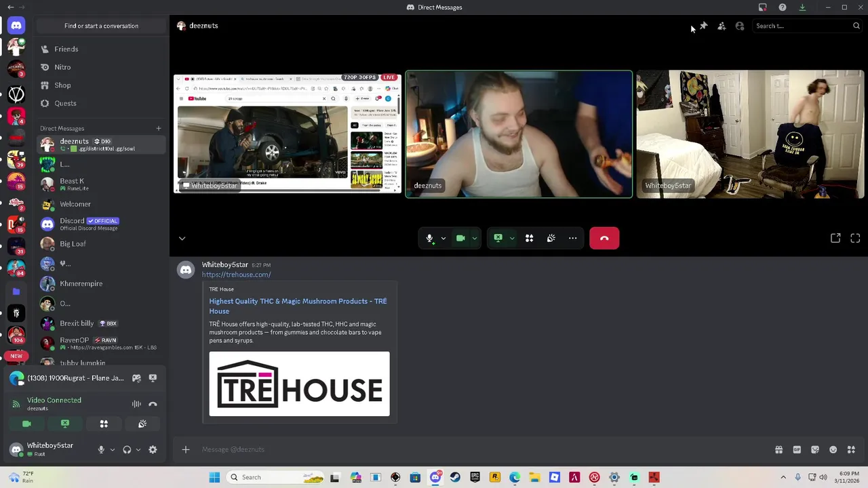Click the game controller icon beside stream title
Screen dimensions: 868x488
[136, 378]
